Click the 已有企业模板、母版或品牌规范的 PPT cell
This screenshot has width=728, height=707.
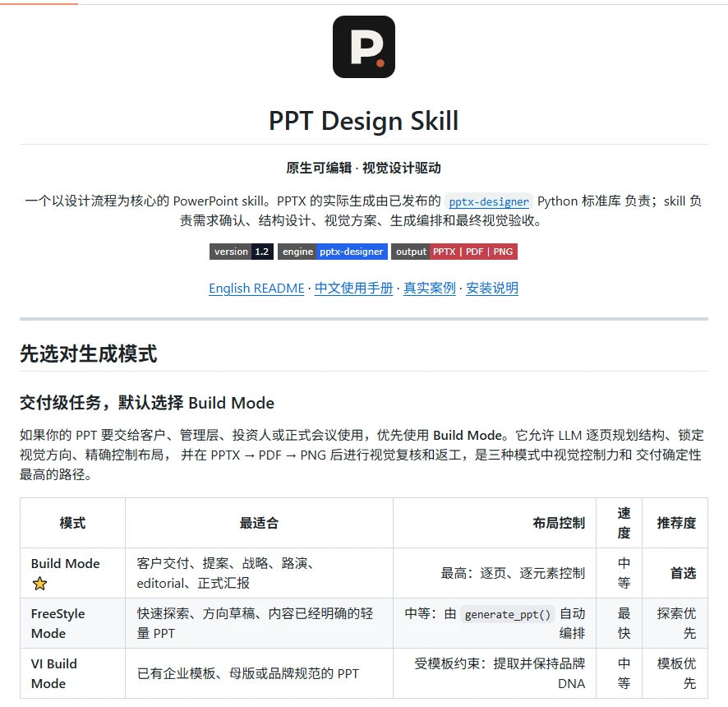(259, 673)
